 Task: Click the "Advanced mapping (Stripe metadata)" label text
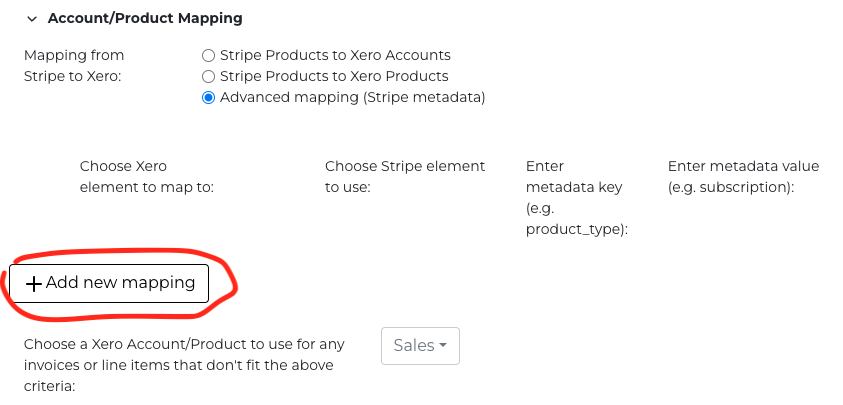pyautogui.click(x=352, y=97)
